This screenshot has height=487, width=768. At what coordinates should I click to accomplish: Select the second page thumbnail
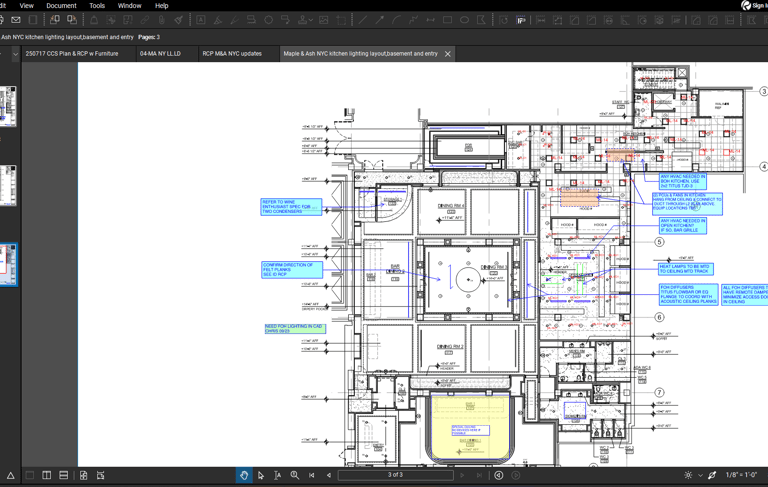[8, 186]
